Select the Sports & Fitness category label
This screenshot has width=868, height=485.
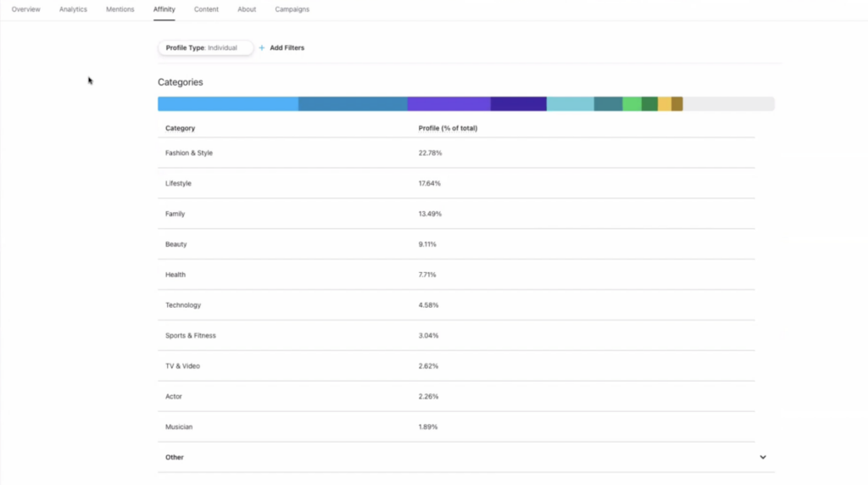(x=191, y=336)
